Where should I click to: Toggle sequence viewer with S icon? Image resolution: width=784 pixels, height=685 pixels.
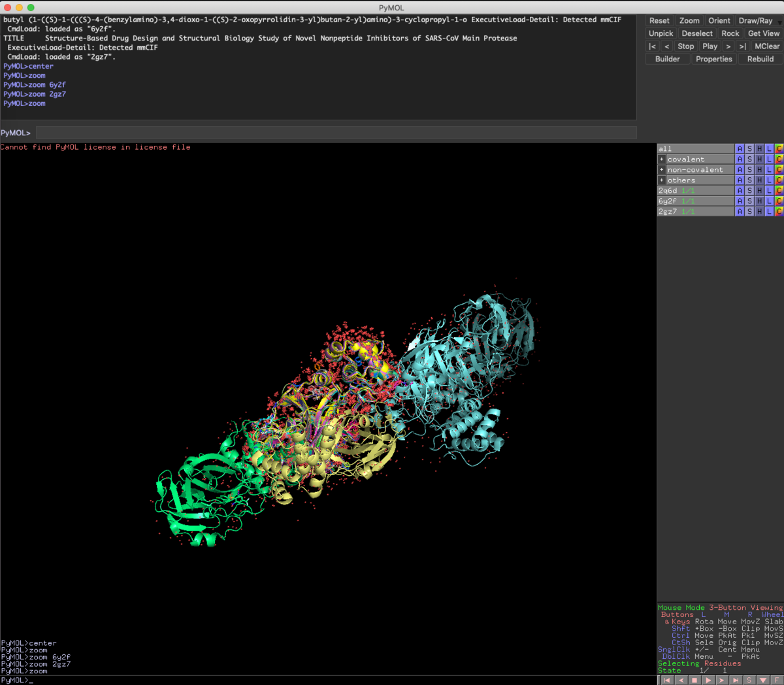click(749, 680)
